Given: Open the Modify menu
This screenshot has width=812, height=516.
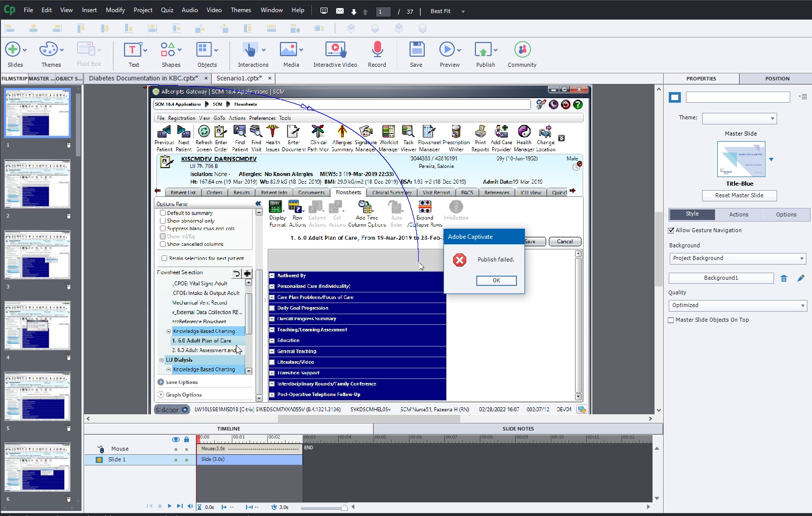Looking at the screenshot, I should (115, 10).
